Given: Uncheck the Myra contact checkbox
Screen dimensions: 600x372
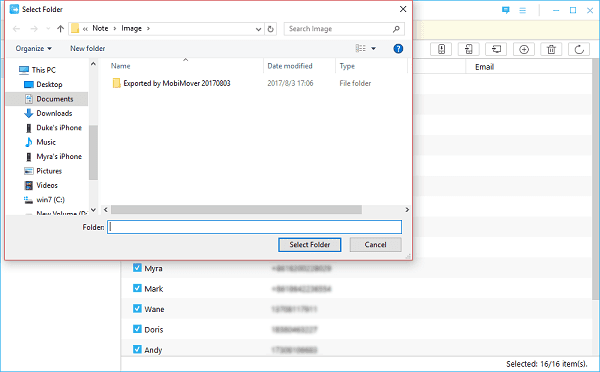Looking at the screenshot, I should 137,268.
